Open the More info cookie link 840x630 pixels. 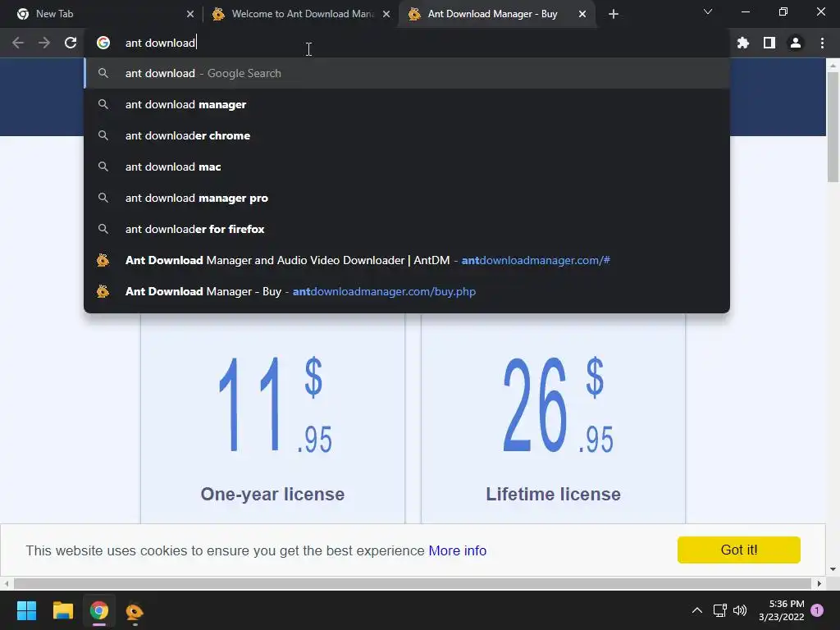(458, 550)
